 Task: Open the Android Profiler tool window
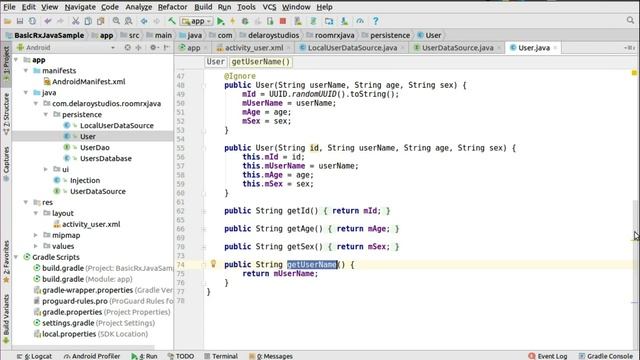pos(92,356)
